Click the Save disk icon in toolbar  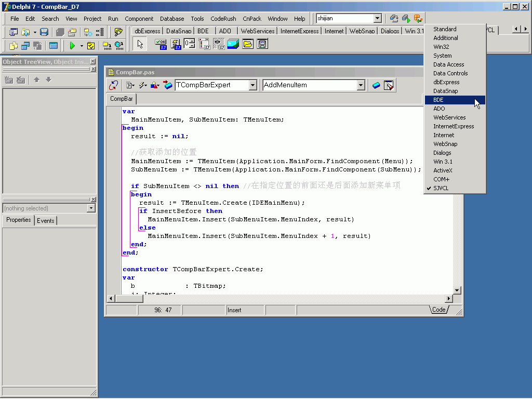44,32
